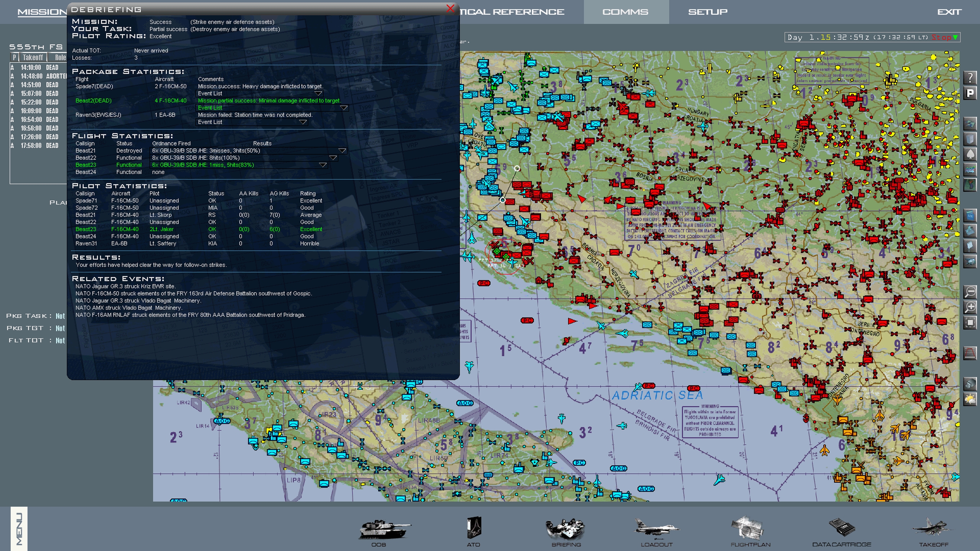
Task: Click the signpost flag sidebar icon
Action: (x=970, y=246)
